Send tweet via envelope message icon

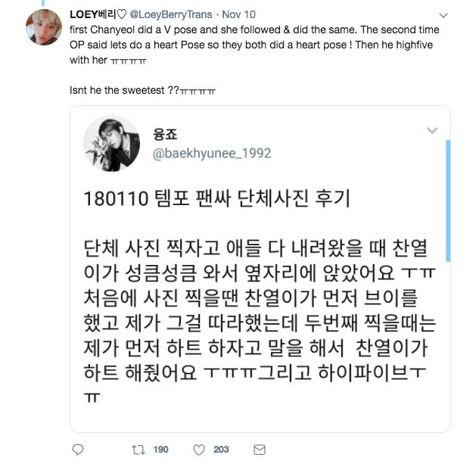(x=260, y=450)
